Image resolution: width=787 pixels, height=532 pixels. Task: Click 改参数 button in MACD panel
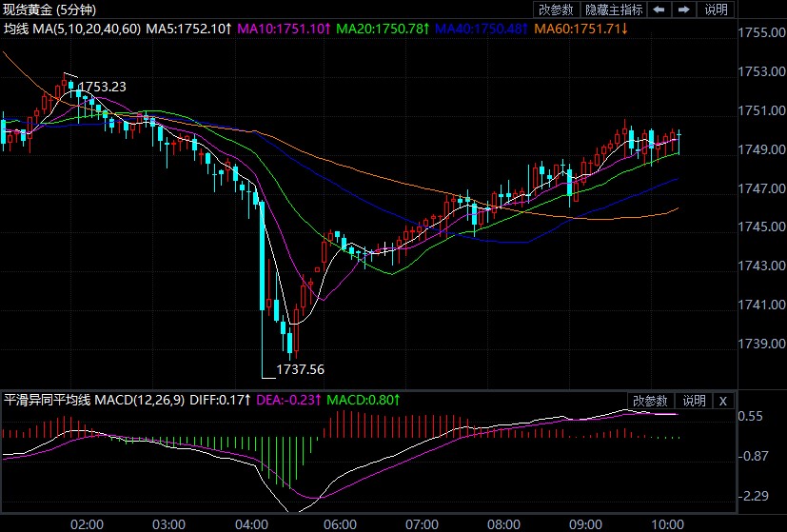651,401
